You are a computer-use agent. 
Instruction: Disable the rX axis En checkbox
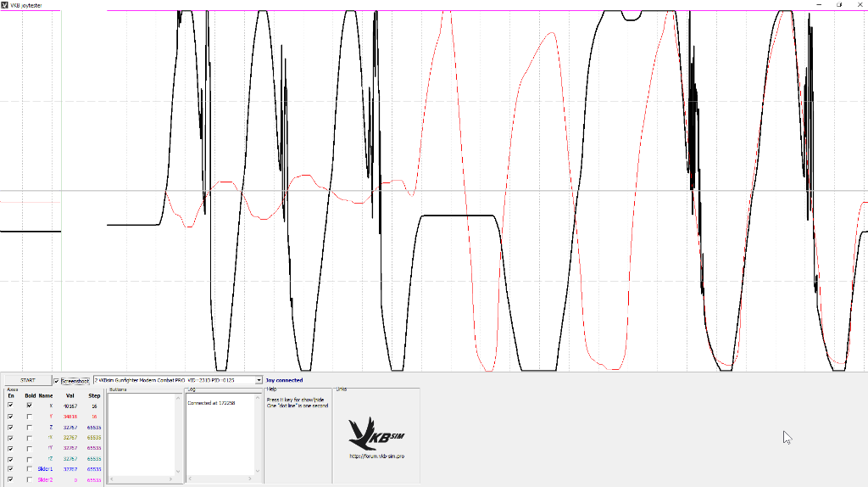tap(10, 438)
